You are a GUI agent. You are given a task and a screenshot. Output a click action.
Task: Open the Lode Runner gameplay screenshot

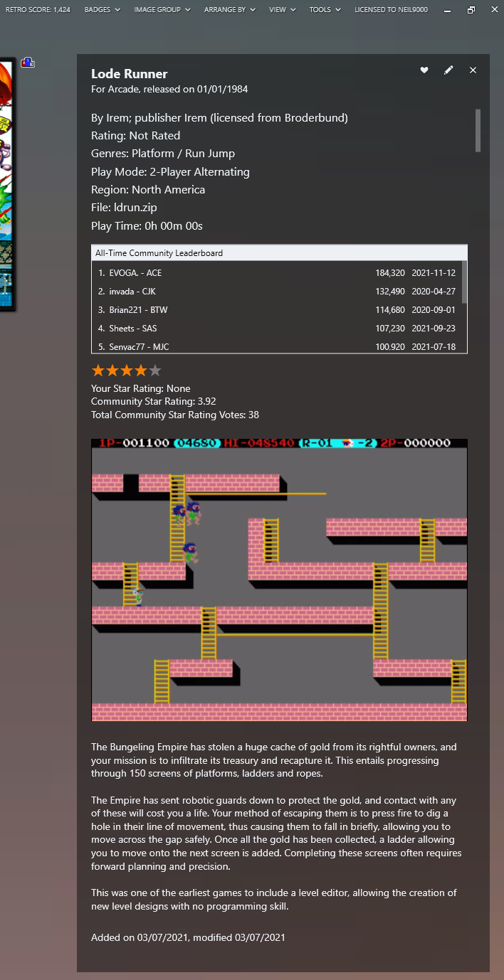click(x=279, y=580)
